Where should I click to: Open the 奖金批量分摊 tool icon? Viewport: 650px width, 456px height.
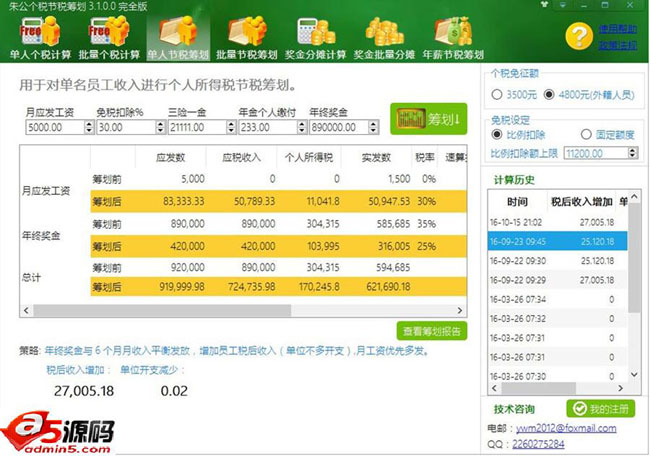pos(384,38)
